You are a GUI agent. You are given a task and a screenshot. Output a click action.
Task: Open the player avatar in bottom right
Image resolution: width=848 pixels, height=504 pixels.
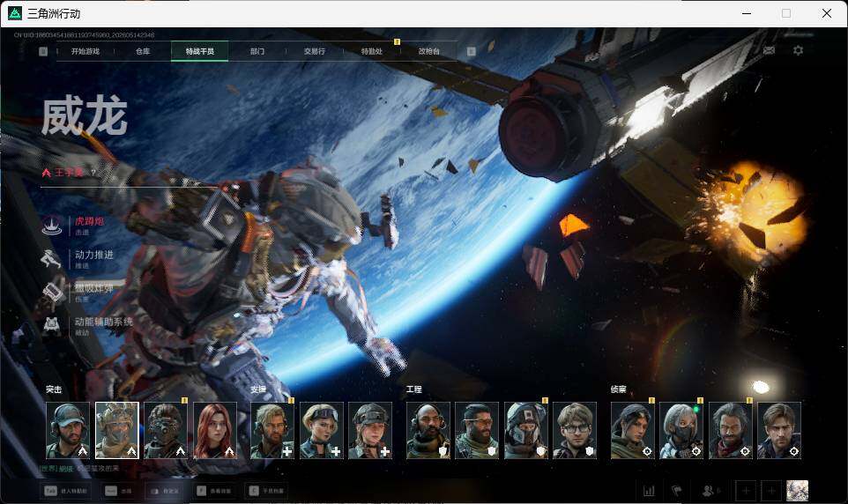tap(797, 491)
